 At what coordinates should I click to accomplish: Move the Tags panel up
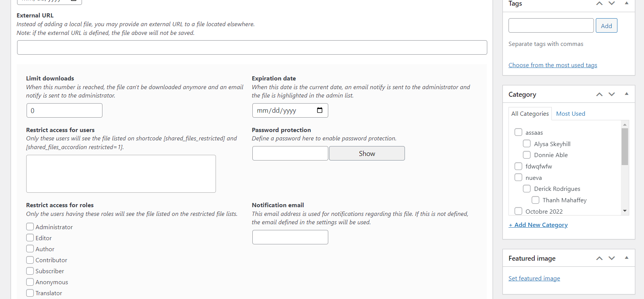(599, 3)
